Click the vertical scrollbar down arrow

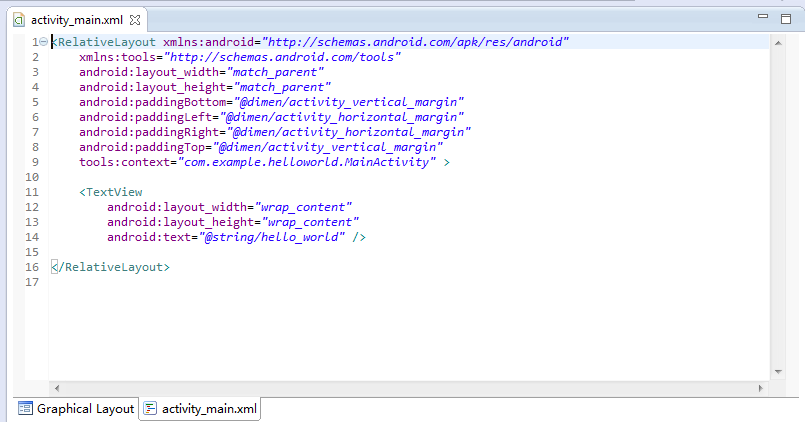pyautogui.click(x=778, y=372)
